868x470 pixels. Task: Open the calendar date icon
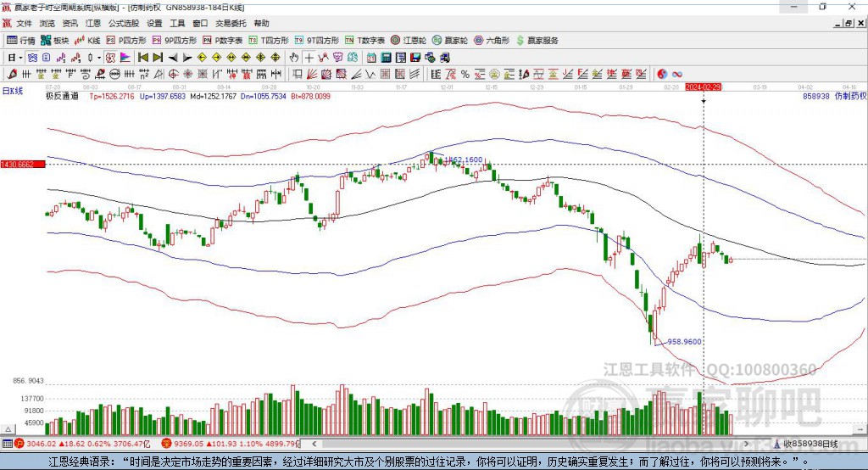tap(371, 58)
